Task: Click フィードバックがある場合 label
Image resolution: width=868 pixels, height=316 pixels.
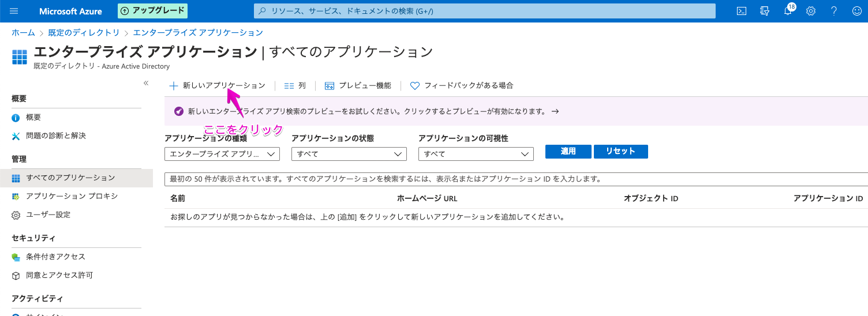Action: [469, 86]
